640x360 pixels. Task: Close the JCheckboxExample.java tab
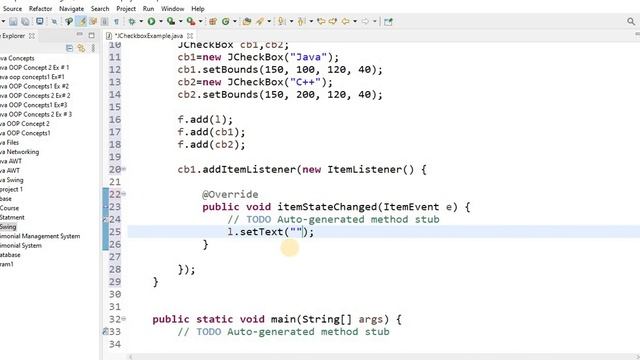click(190, 36)
